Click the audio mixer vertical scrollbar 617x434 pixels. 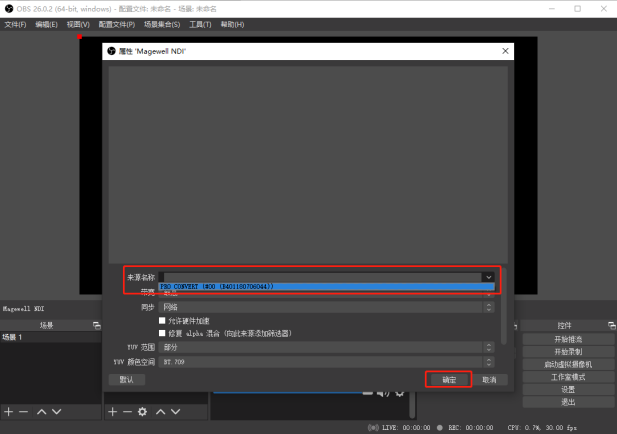pyautogui.click(x=412, y=404)
